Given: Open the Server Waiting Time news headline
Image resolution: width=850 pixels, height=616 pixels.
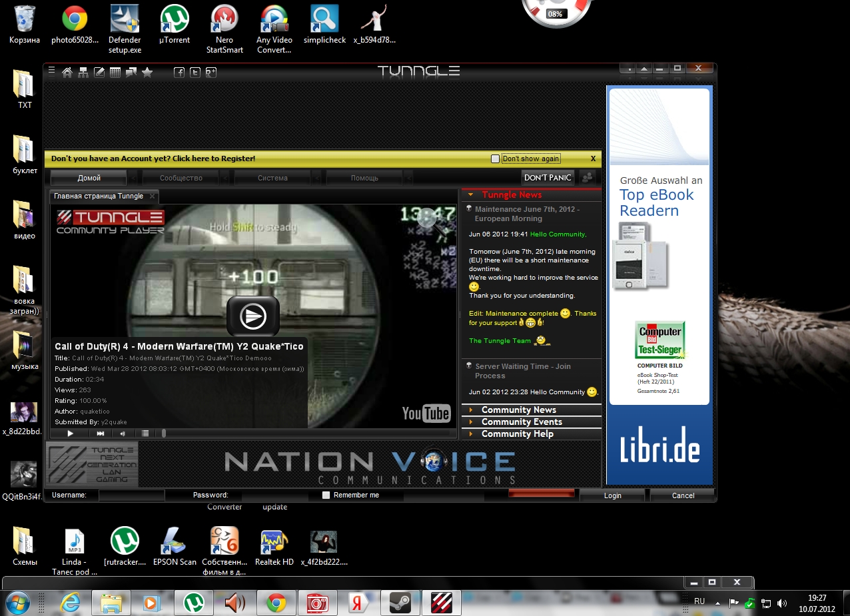Looking at the screenshot, I should (522, 371).
